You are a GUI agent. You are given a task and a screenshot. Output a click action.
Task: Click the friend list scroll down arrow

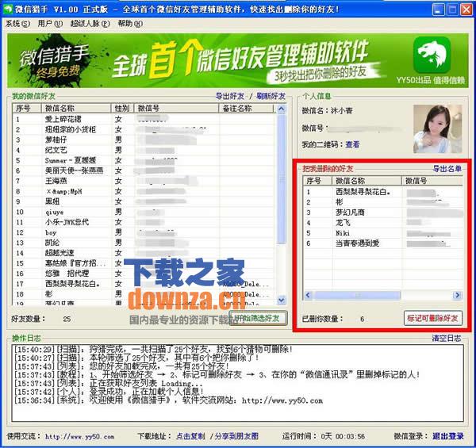coord(282,301)
